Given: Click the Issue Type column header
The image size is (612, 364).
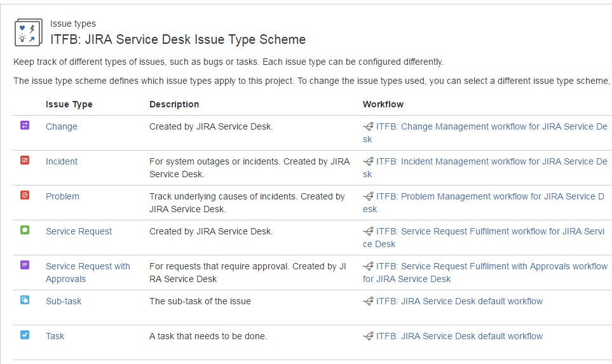Looking at the screenshot, I should point(69,104).
